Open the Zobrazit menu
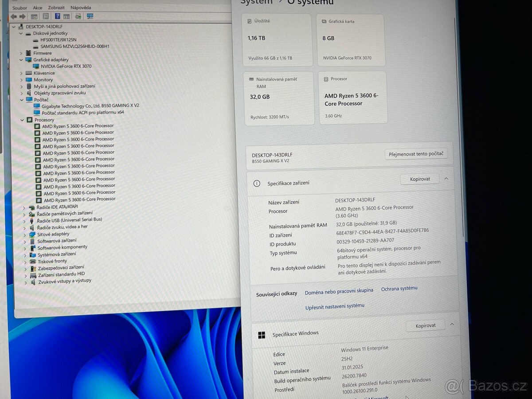Viewport: 532px width, 399px height. click(56, 8)
